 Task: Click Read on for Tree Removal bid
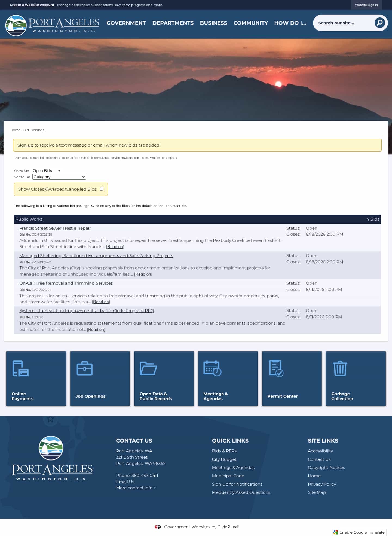101,301
